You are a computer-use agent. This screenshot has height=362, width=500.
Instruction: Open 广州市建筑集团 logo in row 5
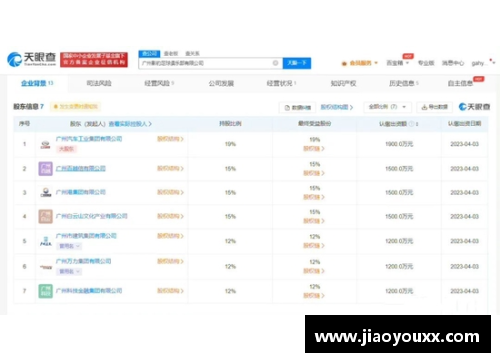(45, 241)
